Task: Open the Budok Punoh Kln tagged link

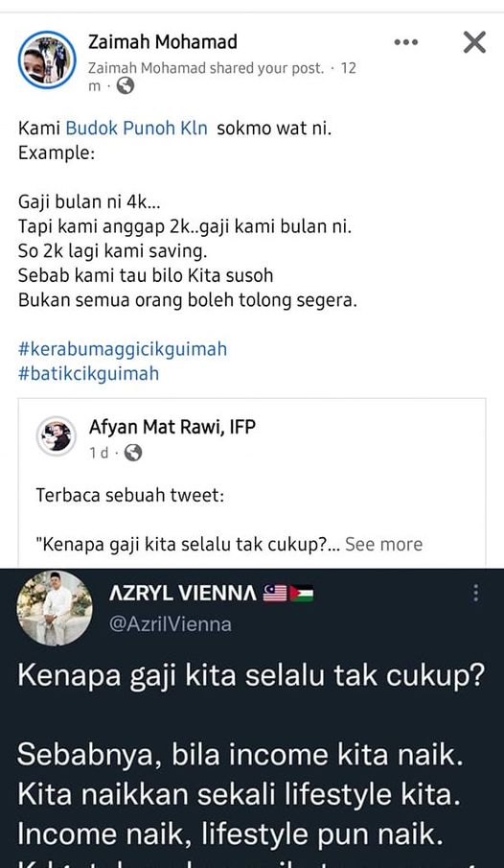Action: (137, 129)
